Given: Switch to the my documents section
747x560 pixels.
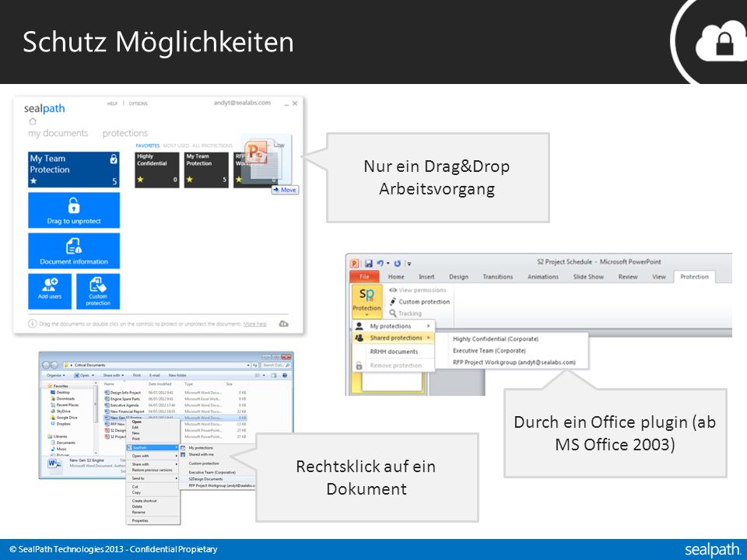Looking at the screenshot, I should tap(58, 133).
